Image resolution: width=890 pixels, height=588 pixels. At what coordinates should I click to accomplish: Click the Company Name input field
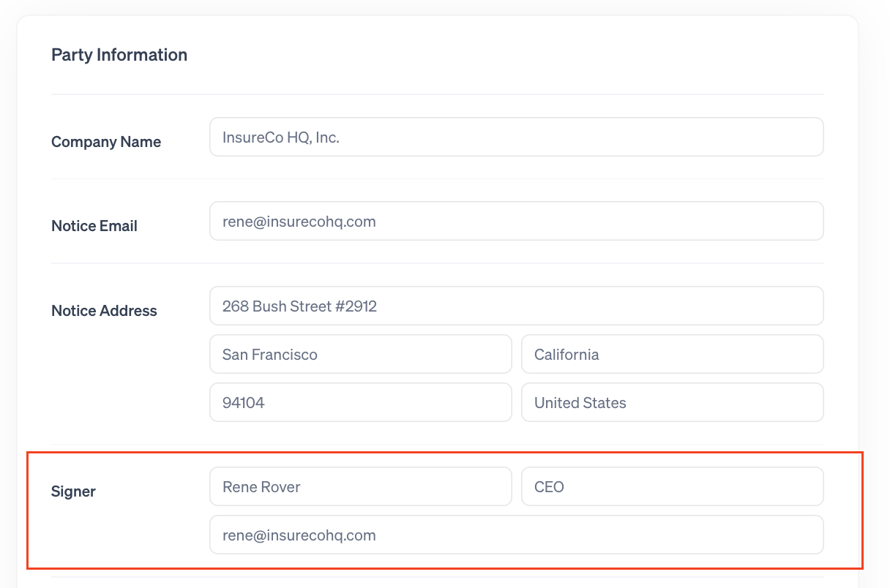pyautogui.click(x=517, y=137)
